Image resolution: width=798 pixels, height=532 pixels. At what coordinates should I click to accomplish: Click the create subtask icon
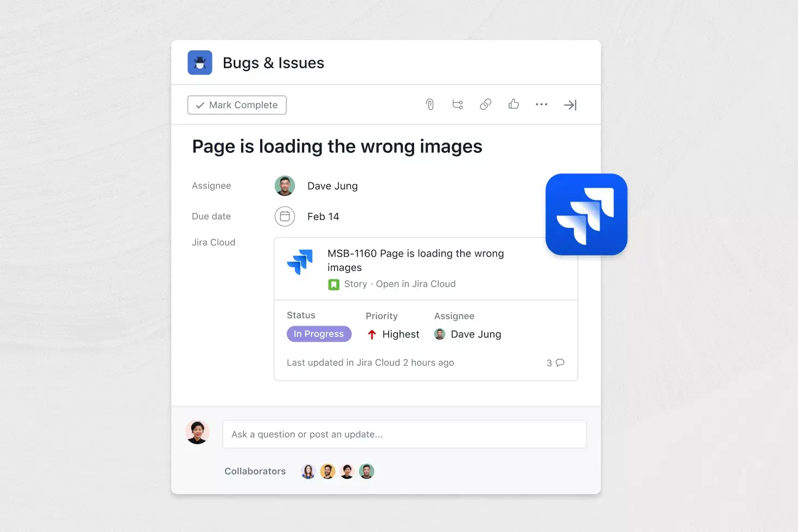[x=458, y=104]
